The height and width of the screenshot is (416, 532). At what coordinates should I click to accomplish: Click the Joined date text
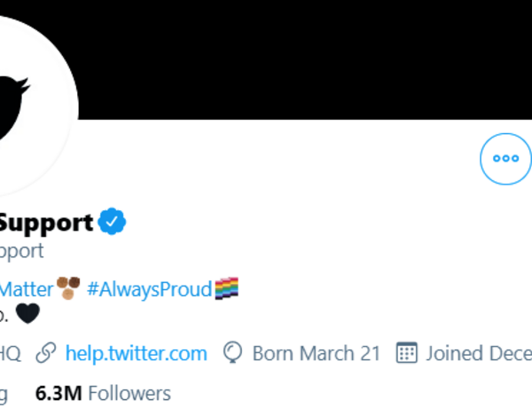coord(479,353)
